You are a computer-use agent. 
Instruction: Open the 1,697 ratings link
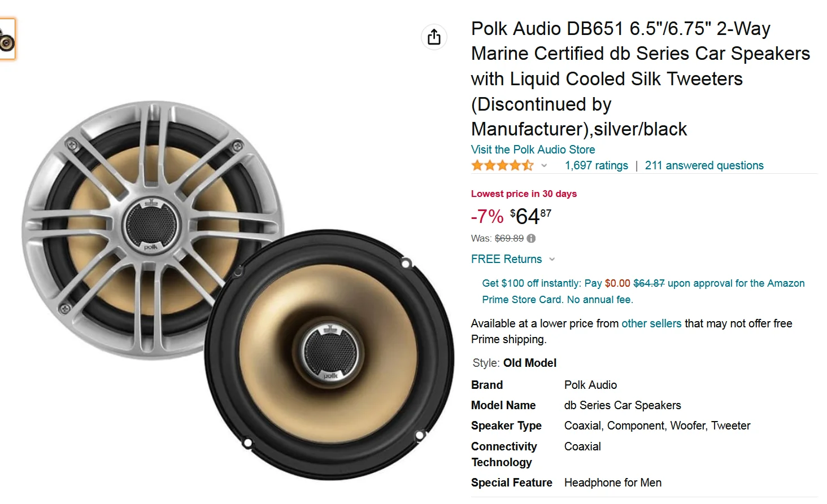pos(596,165)
